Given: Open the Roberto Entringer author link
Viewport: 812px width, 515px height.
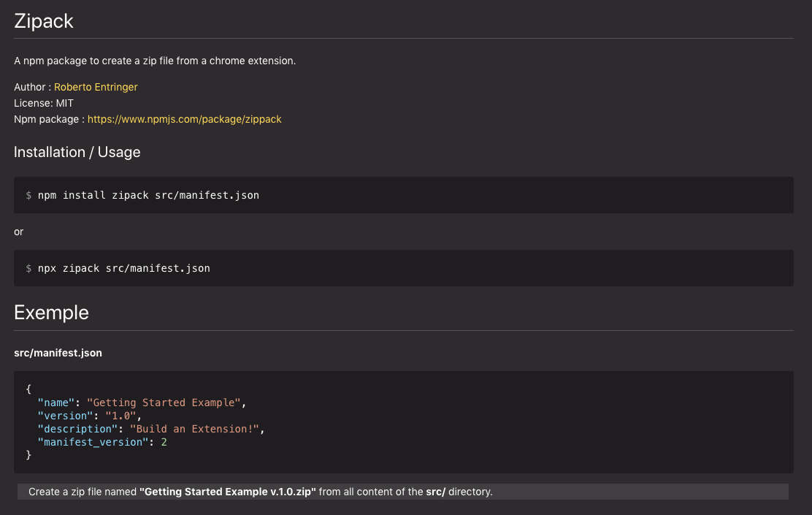Looking at the screenshot, I should click(x=96, y=87).
